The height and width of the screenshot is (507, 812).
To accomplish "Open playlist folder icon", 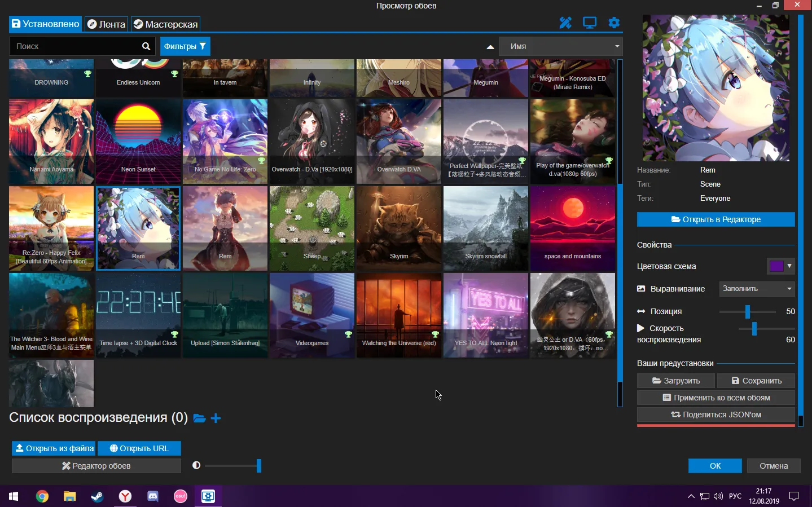I will pyautogui.click(x=199, y=418).
